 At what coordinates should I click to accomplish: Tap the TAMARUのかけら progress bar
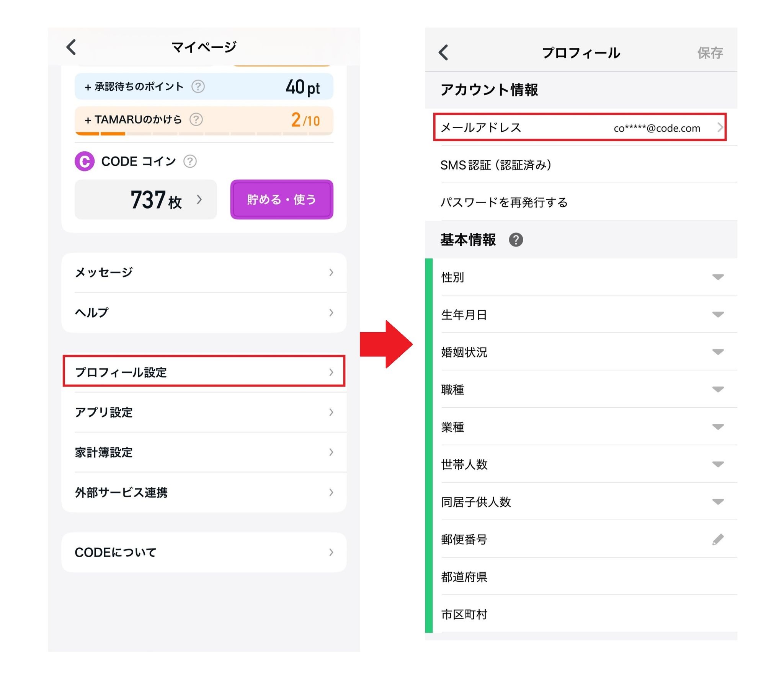point(204,134)
